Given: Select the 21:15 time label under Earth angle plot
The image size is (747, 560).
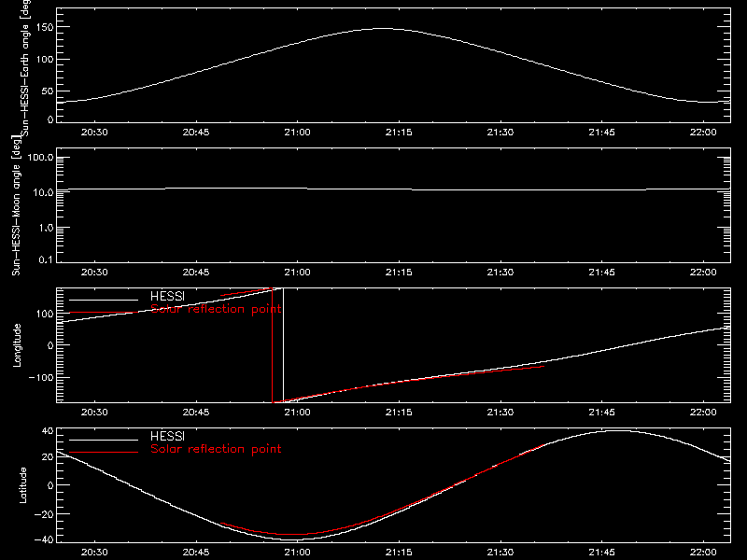Looking at the screenshot, I should [399, 133].
